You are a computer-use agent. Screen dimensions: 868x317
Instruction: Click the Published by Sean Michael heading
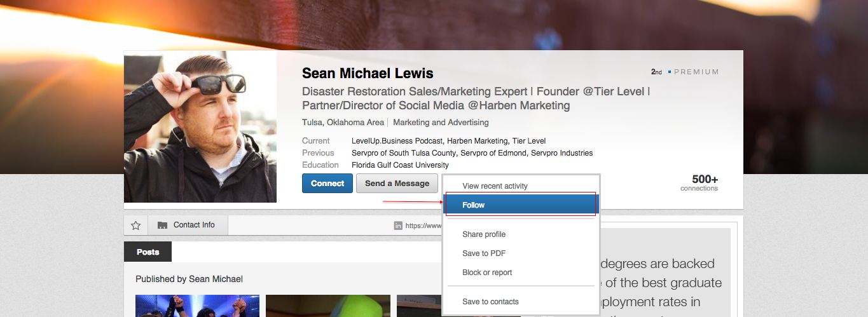[x=189, y=279]
